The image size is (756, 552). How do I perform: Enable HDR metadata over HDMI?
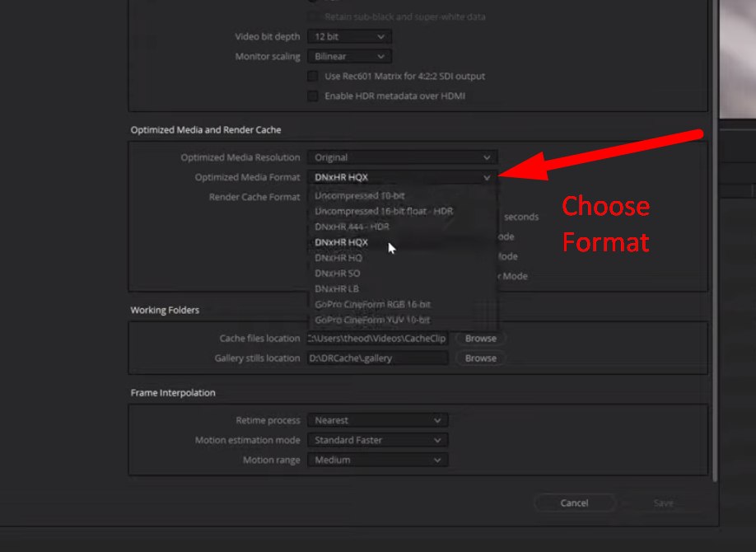(x=312, y=95)
